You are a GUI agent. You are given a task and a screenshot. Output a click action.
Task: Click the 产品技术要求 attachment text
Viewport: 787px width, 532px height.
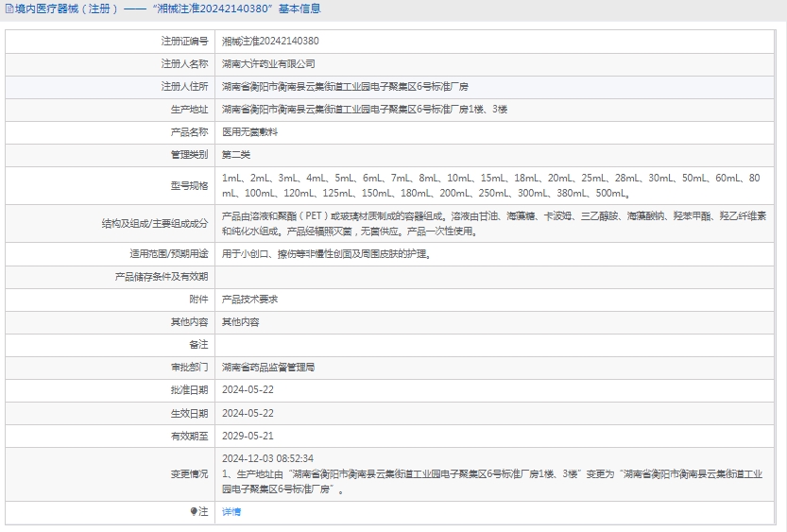249,299
